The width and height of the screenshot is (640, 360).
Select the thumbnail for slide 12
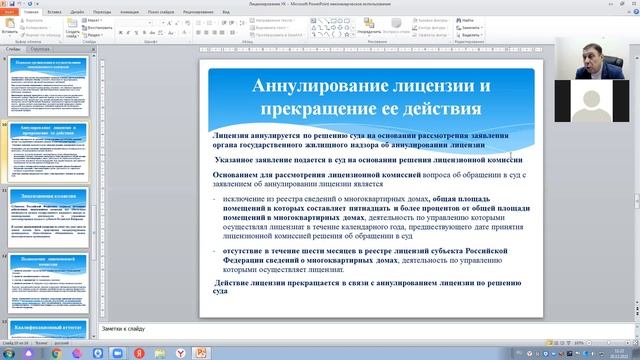tap(48, 283)
